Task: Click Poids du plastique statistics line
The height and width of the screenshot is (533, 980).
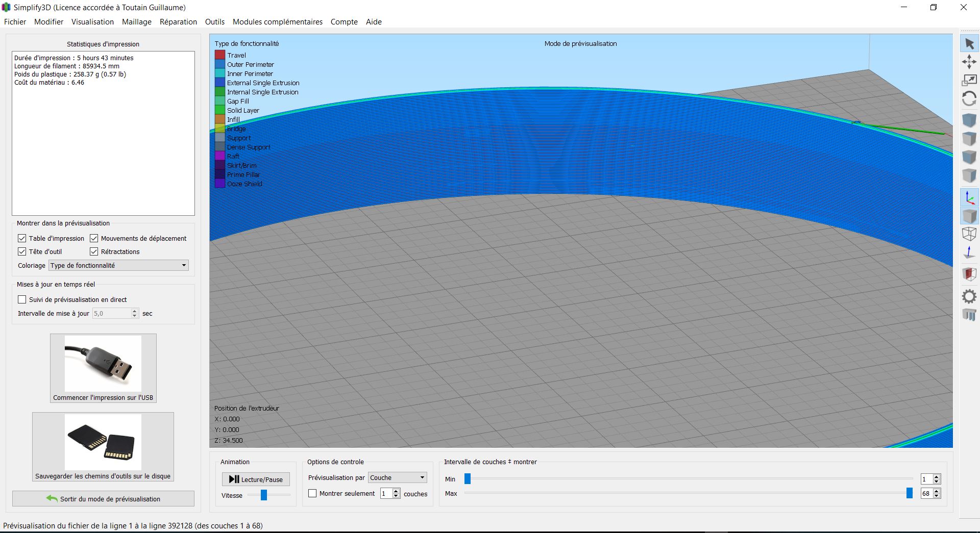Action: (x=70, y=74)
